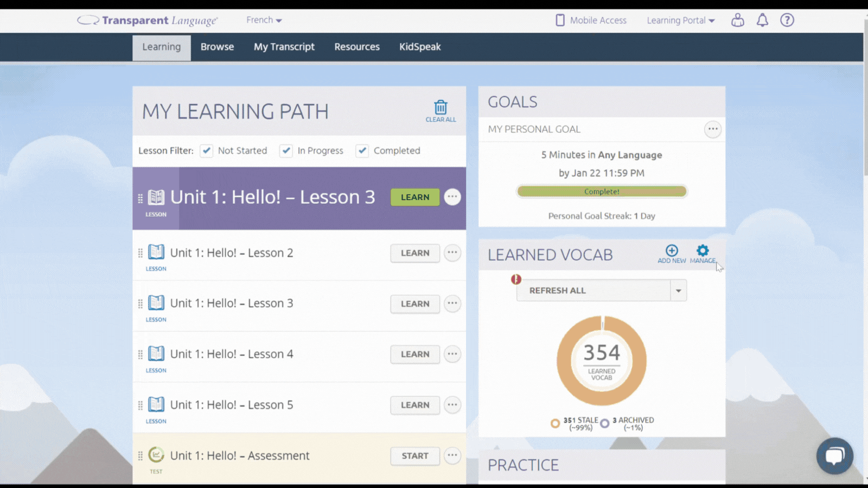Open the notifications bell icon
Screen dimensions: 868x488
pos(762,20)
